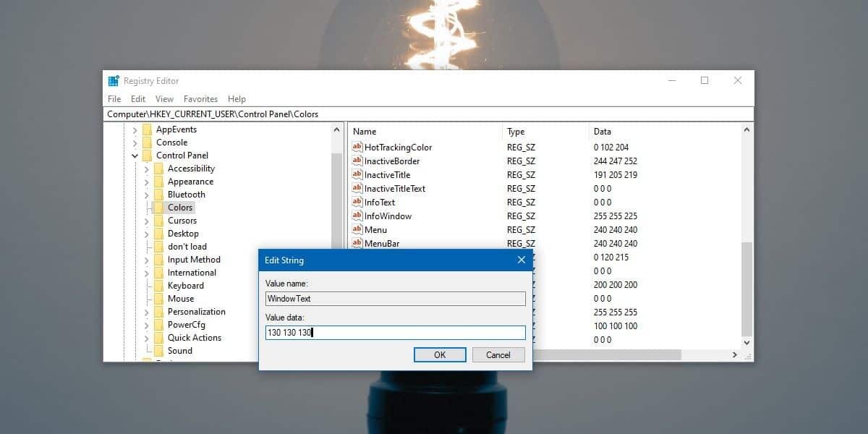The width and height of the screenshot is (868, 434).
Task: Select the Keyboard folder icon
Action: [x=158, y=286]
